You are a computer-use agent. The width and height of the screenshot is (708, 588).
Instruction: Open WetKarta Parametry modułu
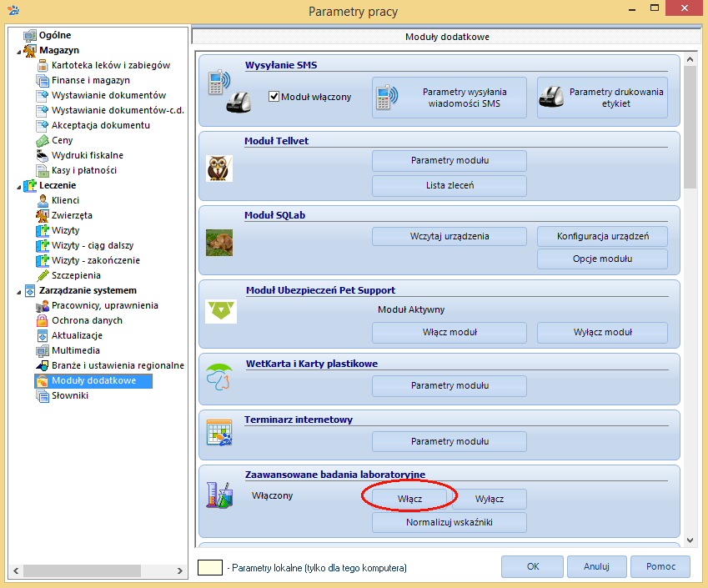coord(449,385)
